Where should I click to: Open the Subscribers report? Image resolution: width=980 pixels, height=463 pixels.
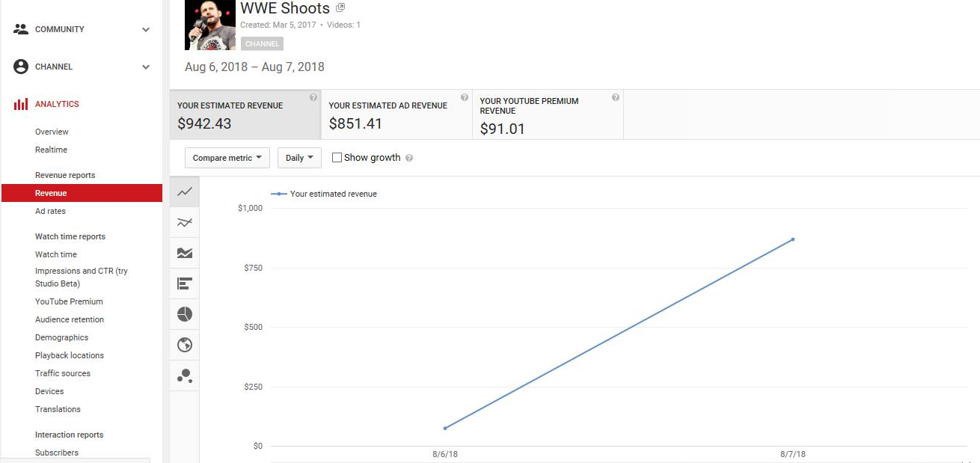57,453
